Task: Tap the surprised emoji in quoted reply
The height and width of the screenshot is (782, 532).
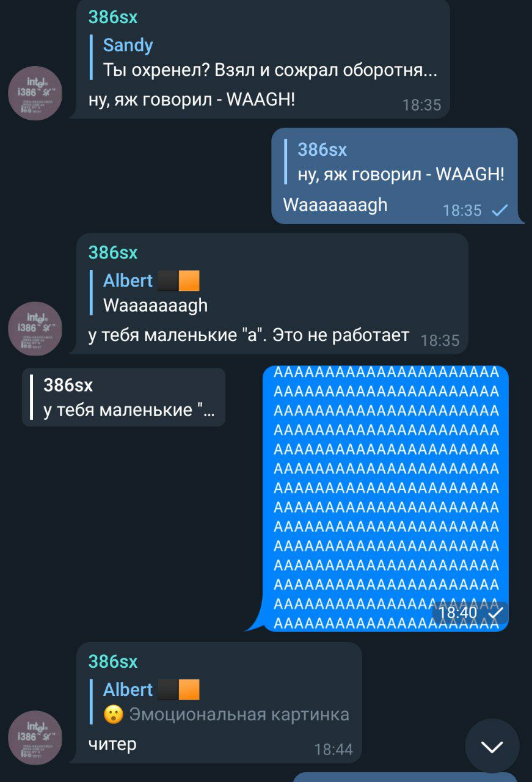Action: (x=113, y=714)
